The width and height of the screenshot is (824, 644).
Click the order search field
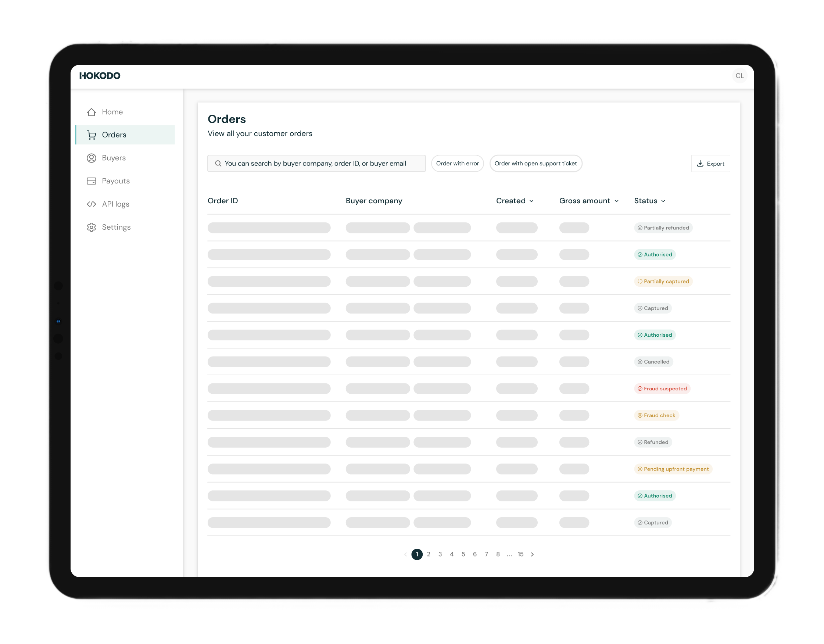point(316,163)
